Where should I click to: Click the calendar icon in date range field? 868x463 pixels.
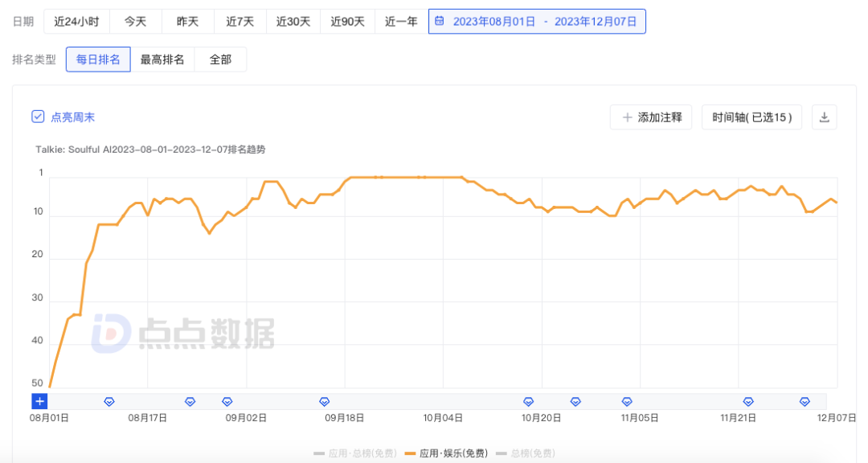440,22
